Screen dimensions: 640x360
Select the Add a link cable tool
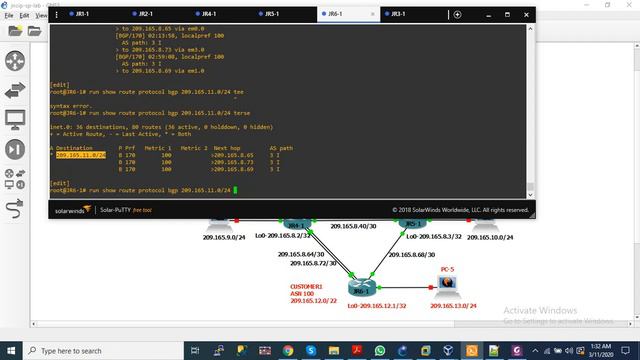(15, 209)
